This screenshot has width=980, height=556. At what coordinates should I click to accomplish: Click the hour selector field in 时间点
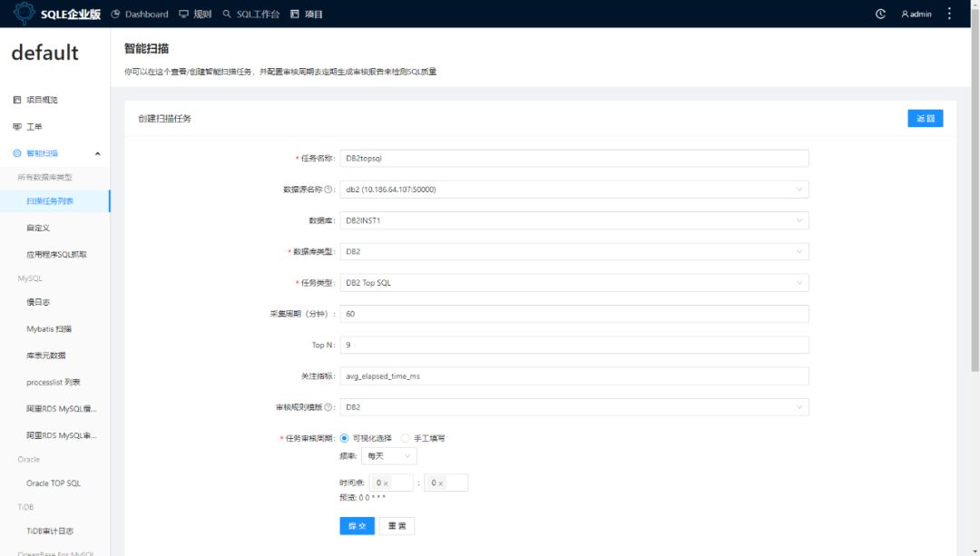click(391, 483)
